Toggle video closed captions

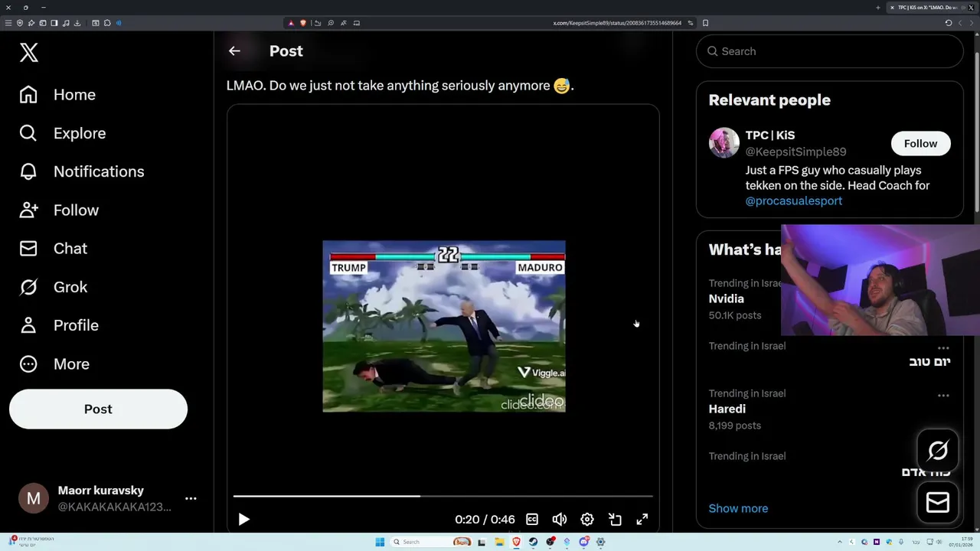pyautogui.click(x=532, y=520)
